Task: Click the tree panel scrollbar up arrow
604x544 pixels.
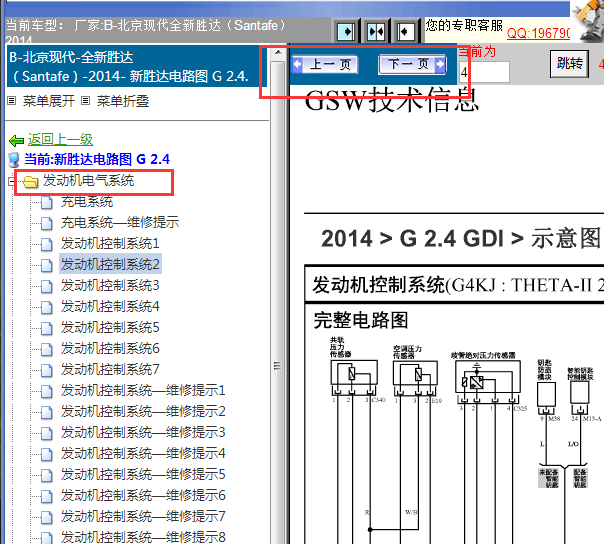Action: coord(277,53)
